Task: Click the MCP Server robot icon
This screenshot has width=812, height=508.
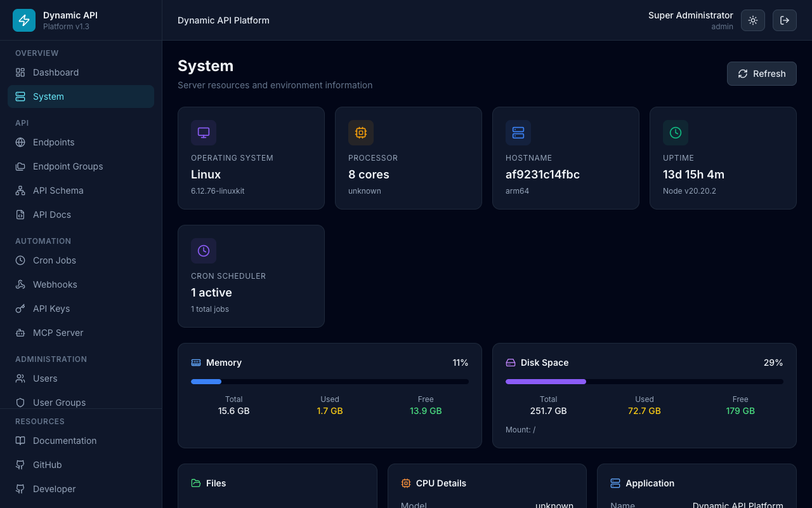Action: tap(20, 333)
